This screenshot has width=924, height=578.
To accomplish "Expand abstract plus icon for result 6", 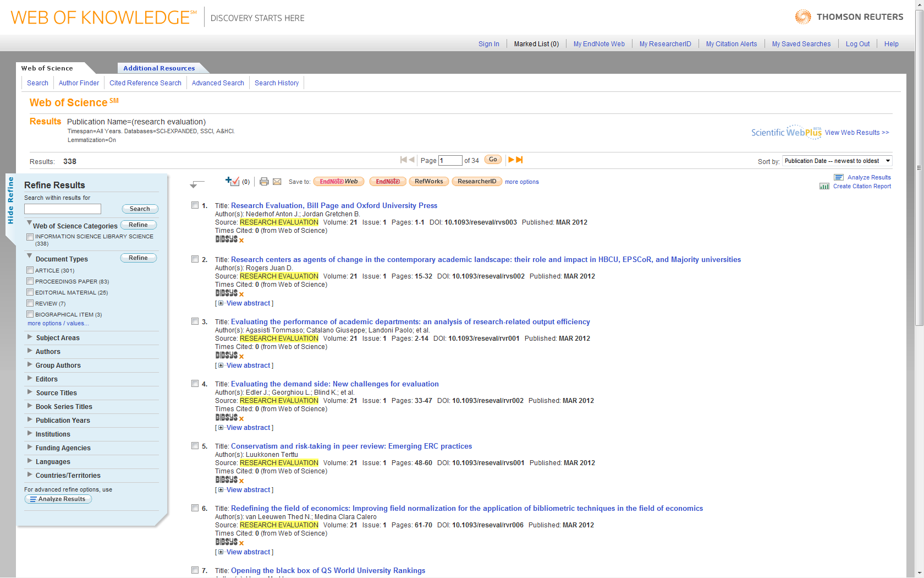I will coord(221,552).
